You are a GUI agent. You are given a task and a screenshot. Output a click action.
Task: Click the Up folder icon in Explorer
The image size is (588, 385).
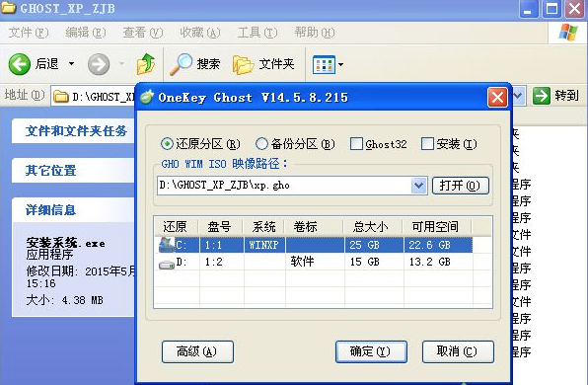[x=145, y=64]
